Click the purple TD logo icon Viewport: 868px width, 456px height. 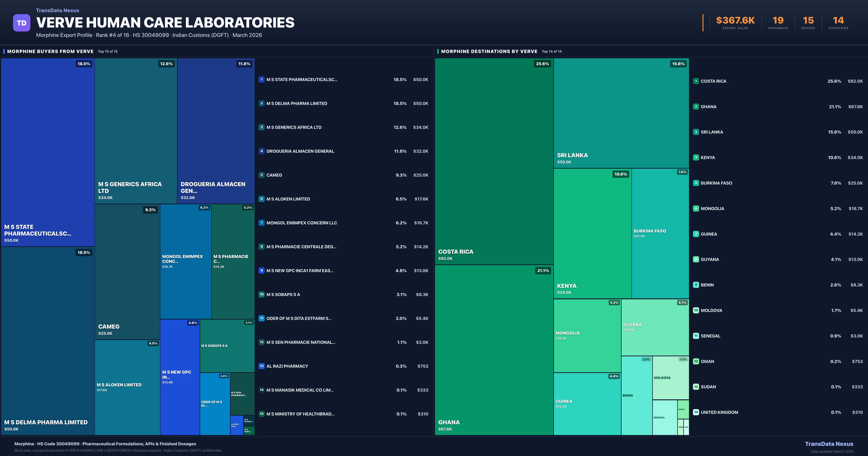tap(22, 23)
